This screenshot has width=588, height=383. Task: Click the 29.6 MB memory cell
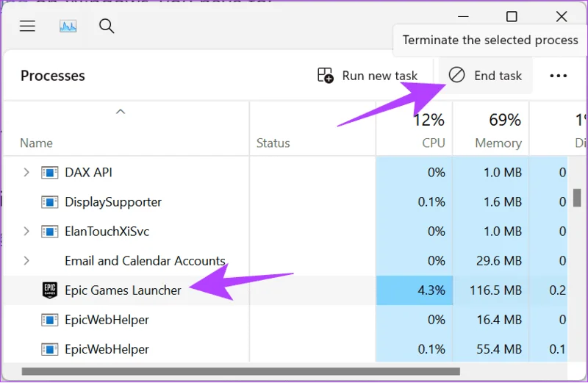point(491,261)
